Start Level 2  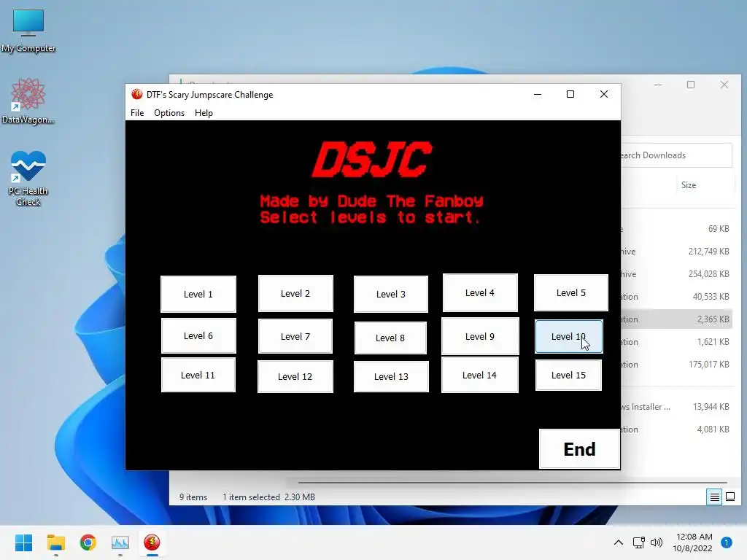[x=295, y=293]
